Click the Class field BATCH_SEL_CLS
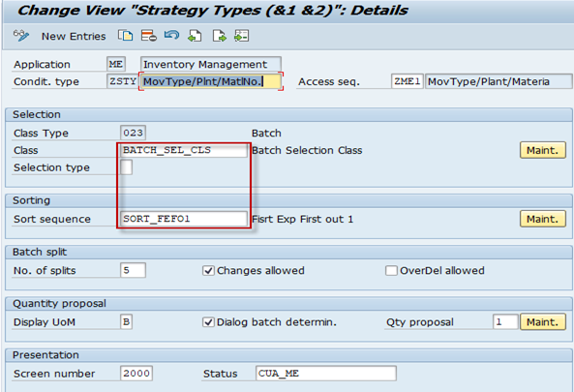The height and width of the screenshot is (392, 574). pos(183,150)
